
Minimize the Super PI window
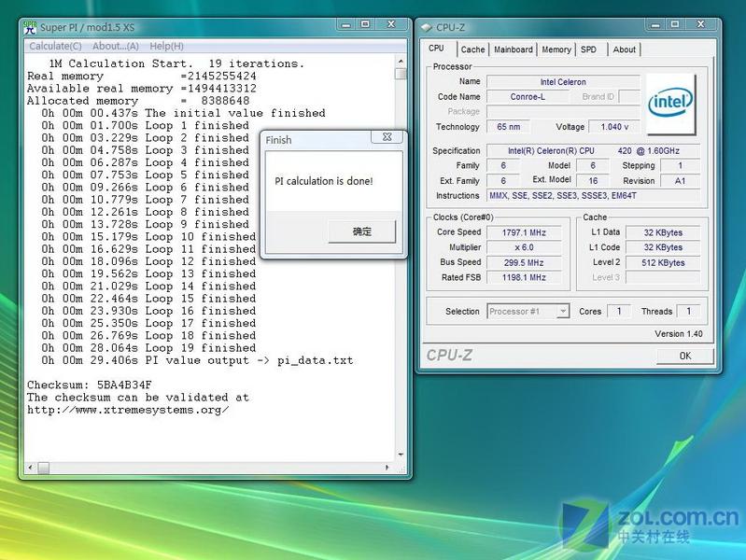(345, 25)
